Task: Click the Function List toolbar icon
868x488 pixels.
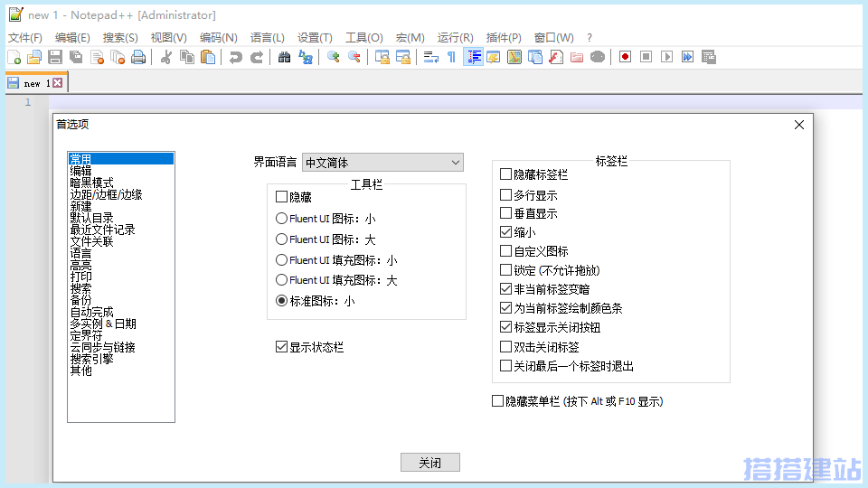Action: [556, 57]
